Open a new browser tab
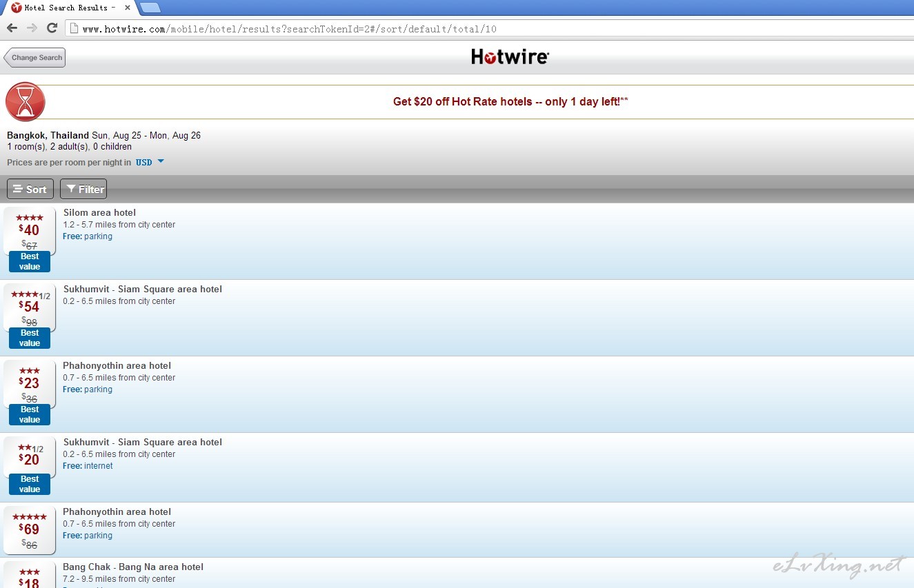This screenshot has height=588, width=914. coord(150,8)
